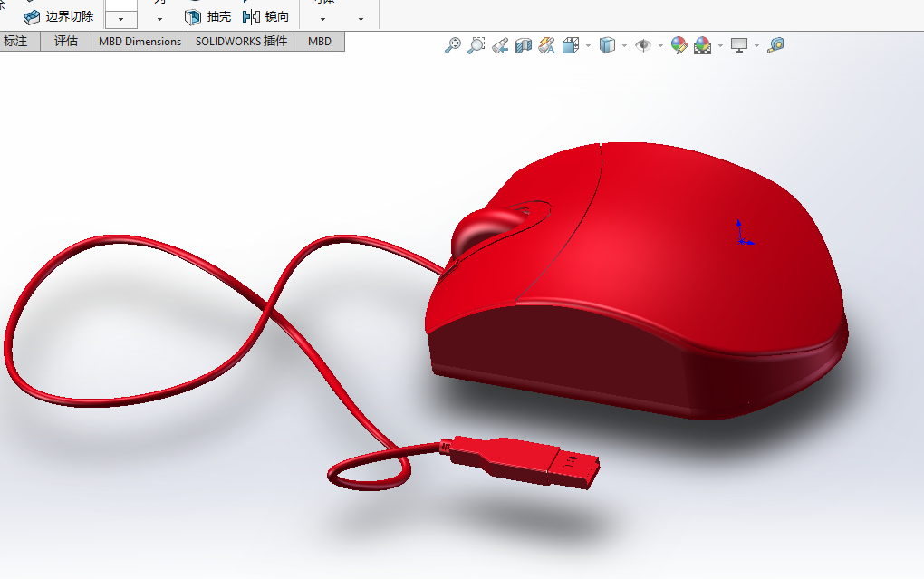924x579 pixels.
Task: Click the Previous View icon
Action: click(x=500, y=45)
